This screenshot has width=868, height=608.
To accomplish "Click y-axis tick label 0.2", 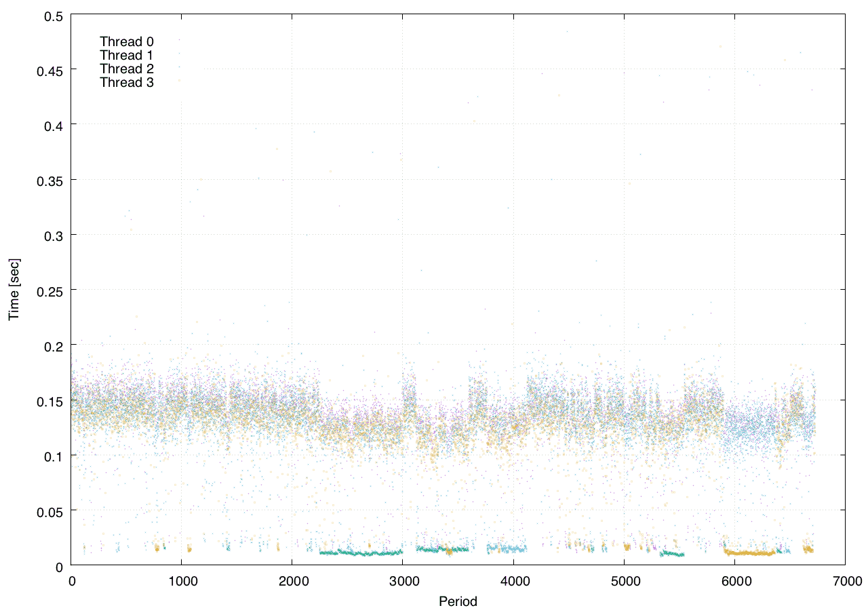I will [55, 345].
